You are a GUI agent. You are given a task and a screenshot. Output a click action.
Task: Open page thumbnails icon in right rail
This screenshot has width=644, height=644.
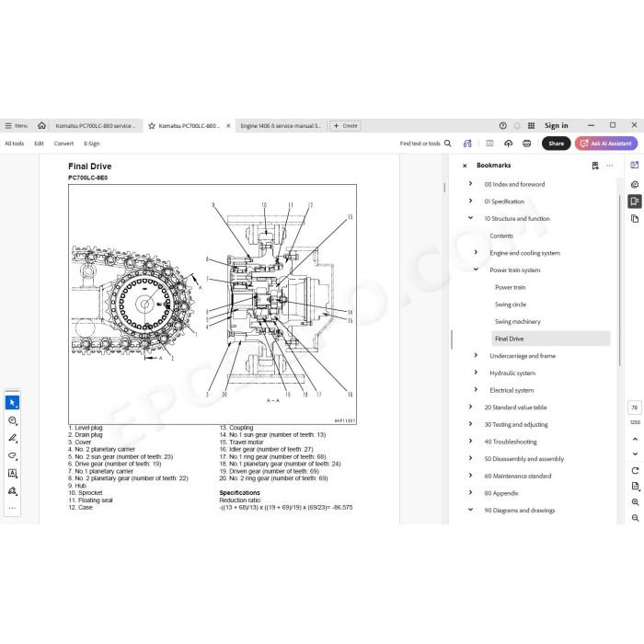pos(635,219)
